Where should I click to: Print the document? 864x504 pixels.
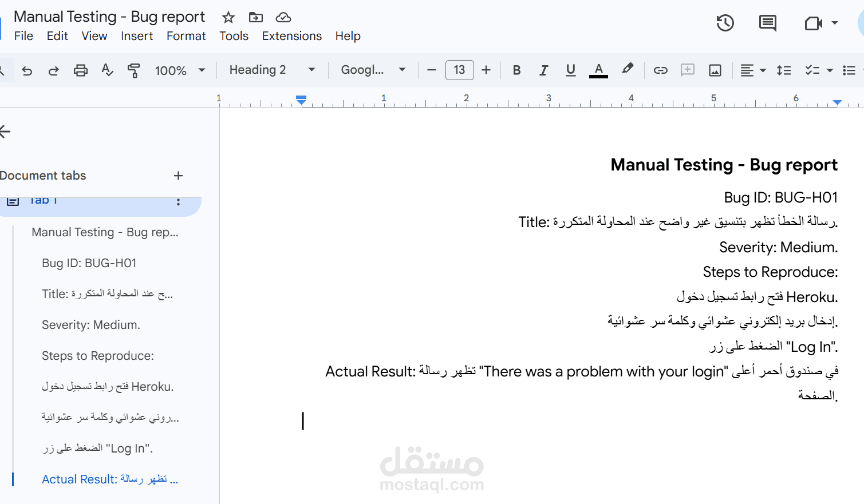81,70
